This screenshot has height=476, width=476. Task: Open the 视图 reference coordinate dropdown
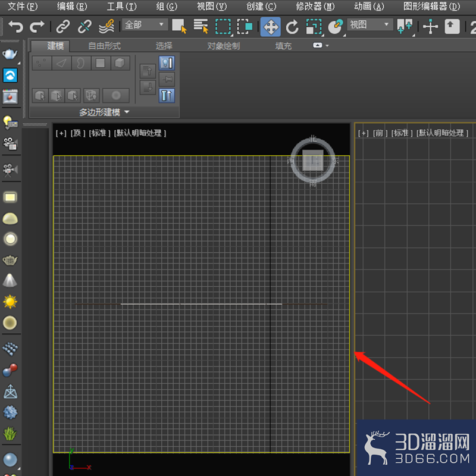pos(369,24)
